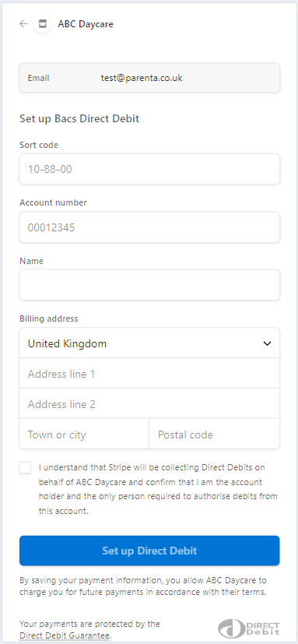Click the Set up Direct Debit button
Viewport: 298px width, 644px height.
tap(149, 551)
